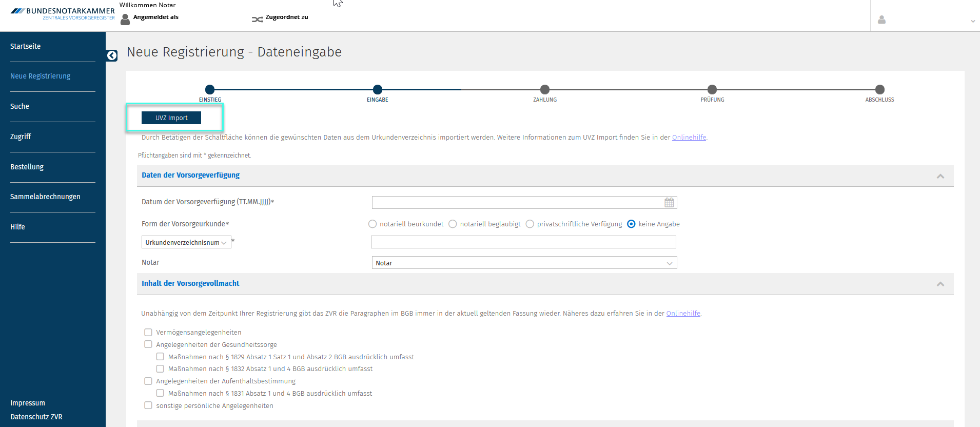This screenshot has height=427, width=980.
Task: Check the Vermögensangelegenheiten checkbox
Action: [148, 332]
